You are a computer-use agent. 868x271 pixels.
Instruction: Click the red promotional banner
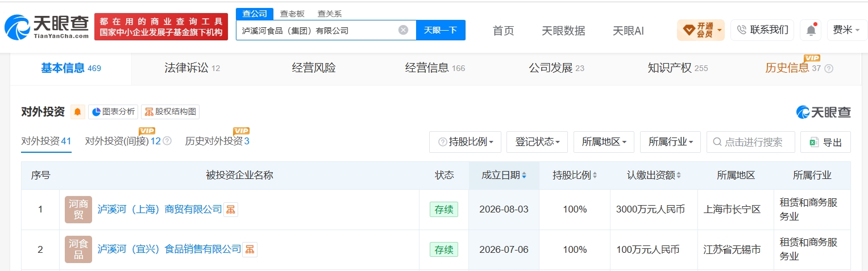point(161,27)
